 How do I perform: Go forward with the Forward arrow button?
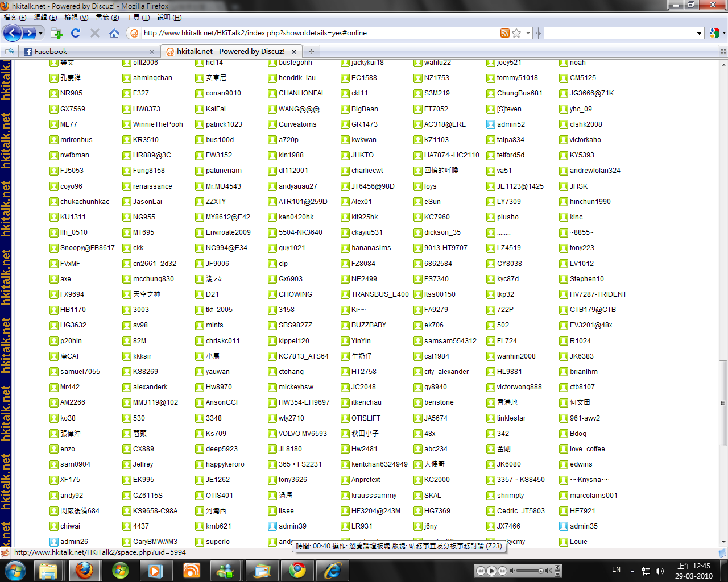click(30, 33)
